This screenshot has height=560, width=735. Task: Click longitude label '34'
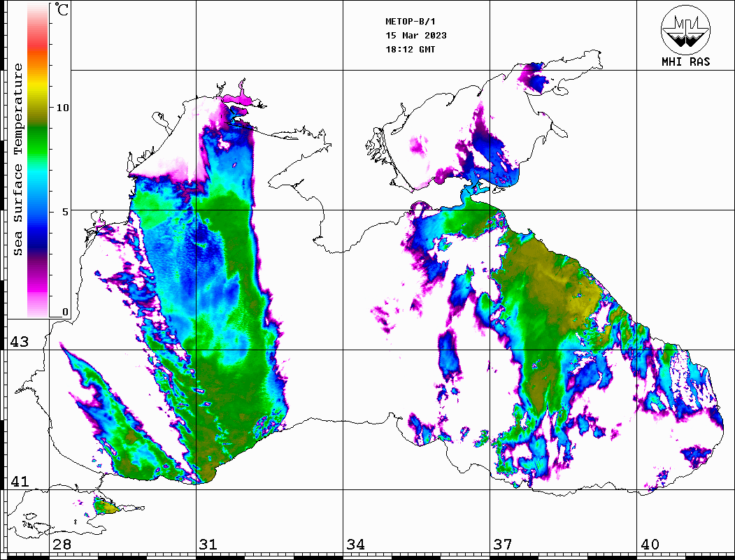coord(356,544)
